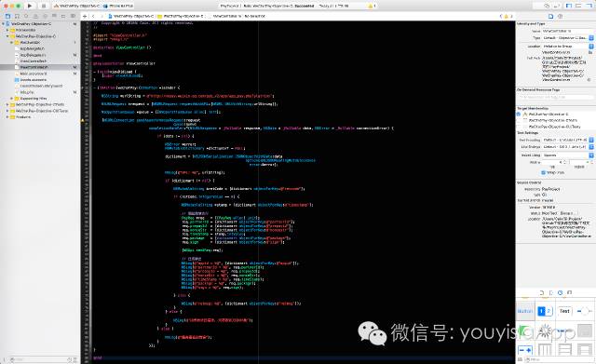Open the Project navigator tab in the sidebar
This screenshot has width=596, height=364.
(7, 16)
